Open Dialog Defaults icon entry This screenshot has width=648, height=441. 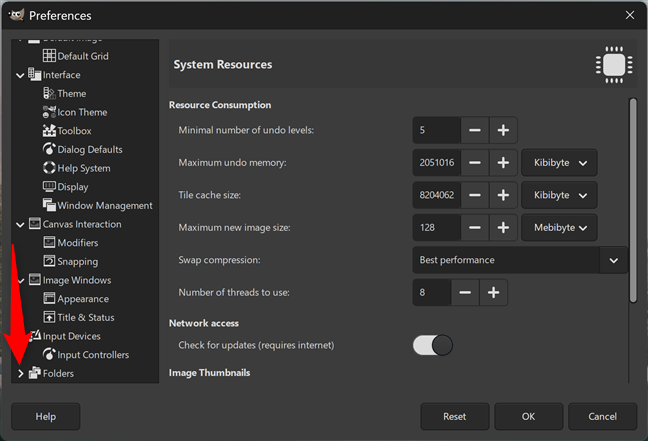click(49, 149)
